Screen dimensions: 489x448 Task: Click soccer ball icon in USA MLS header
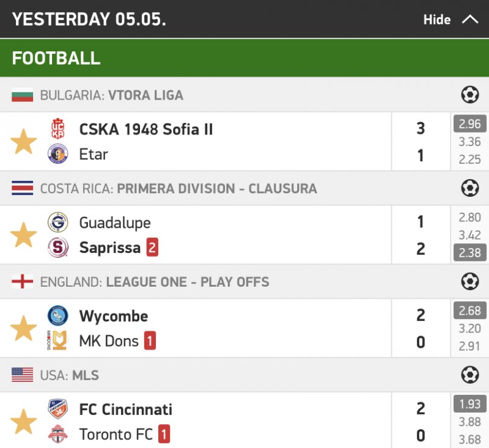click(x=469, y=375)
